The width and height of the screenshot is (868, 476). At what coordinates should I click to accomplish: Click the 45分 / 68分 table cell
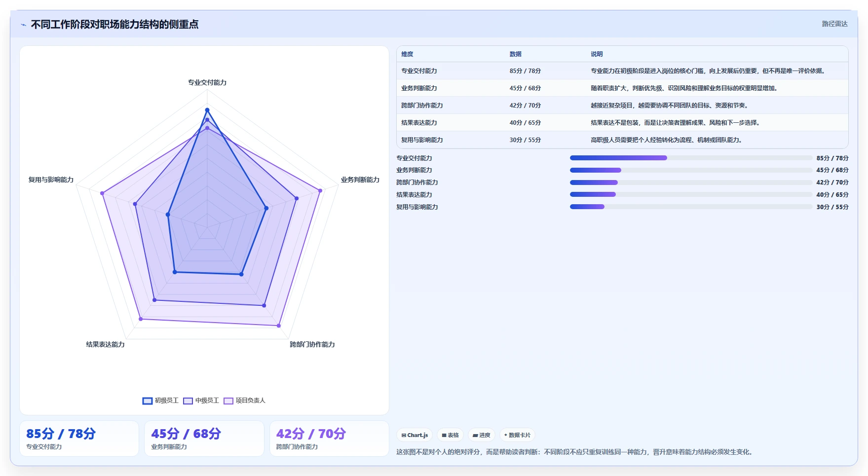525,88
